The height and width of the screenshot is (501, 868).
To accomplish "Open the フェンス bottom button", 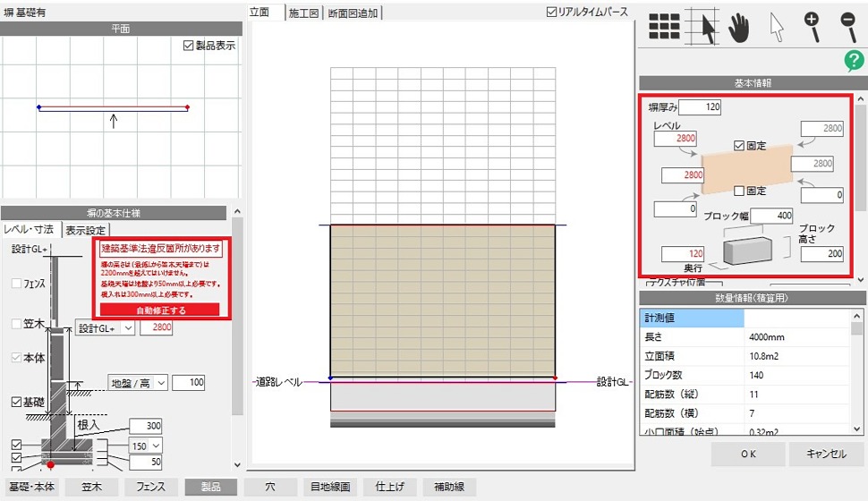I will 150,487.
